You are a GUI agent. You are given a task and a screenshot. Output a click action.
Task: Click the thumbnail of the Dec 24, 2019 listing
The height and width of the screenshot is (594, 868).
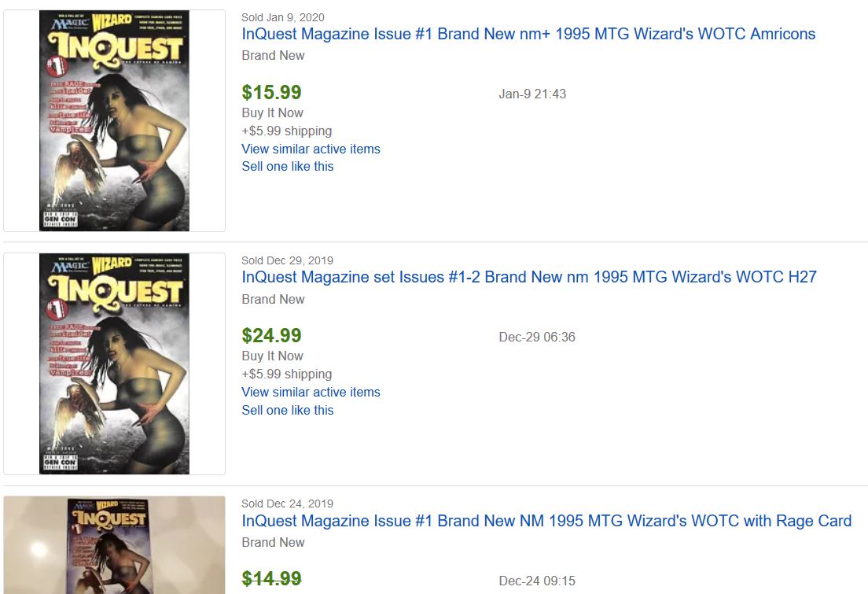click(114, 545)
